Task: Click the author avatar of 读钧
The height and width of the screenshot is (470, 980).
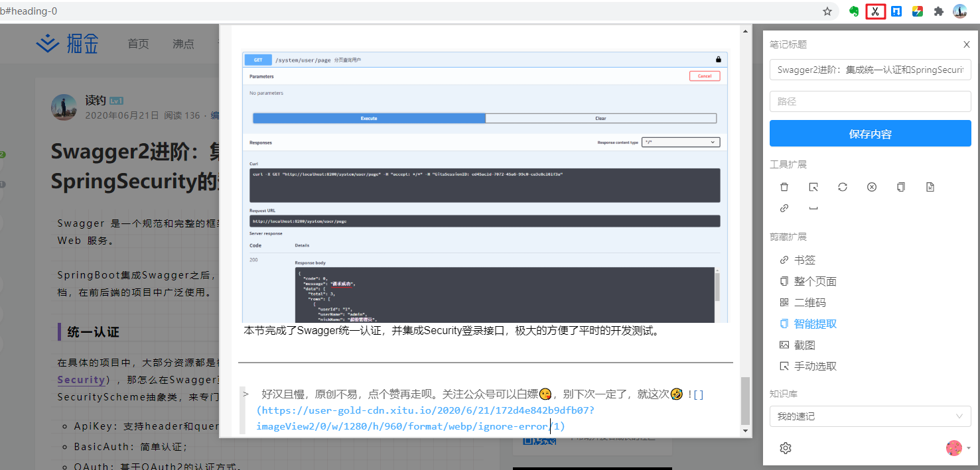Action: pos(64,107)
